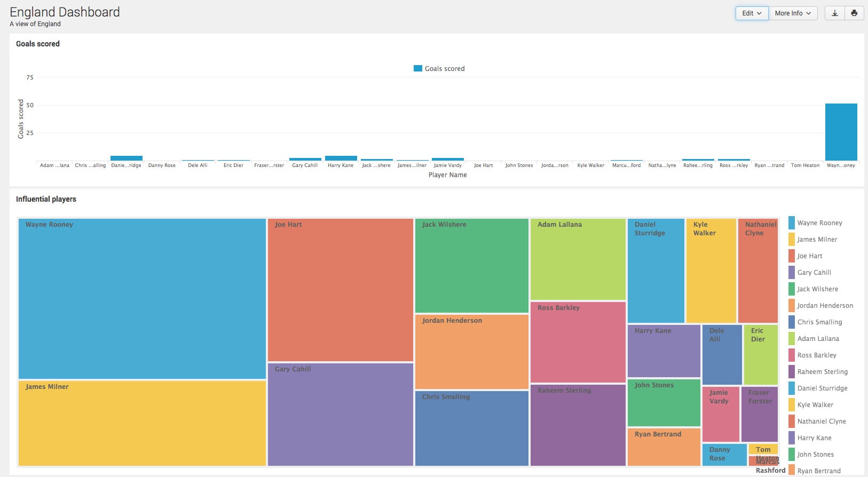Click the Ryan Bertrand treemap tile

pyautogui.click(x=664, y=447)
